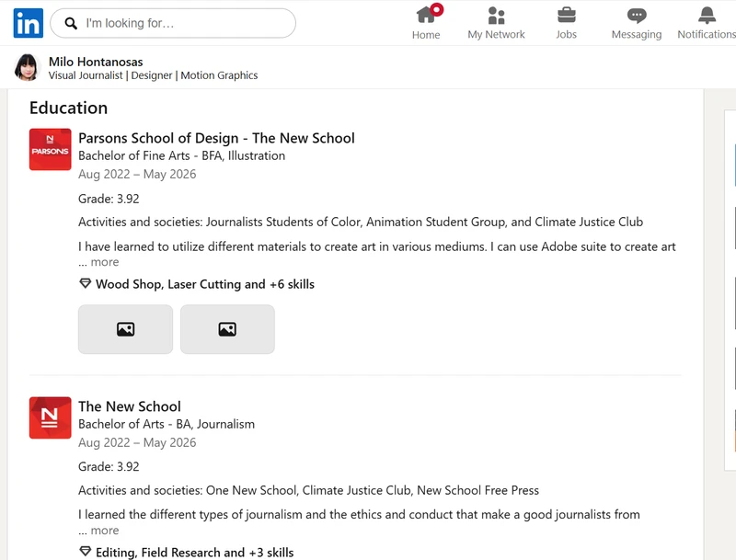
Task: Select the Jobs nav label
Action: (x=567, y=34)
